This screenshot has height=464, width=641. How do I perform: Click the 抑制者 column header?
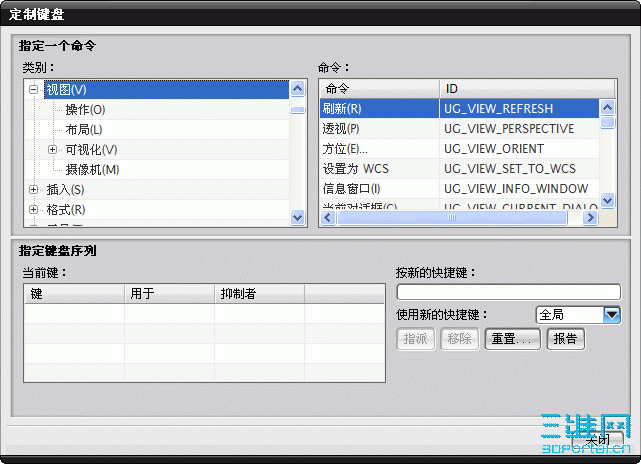click(x=260, y=294)
